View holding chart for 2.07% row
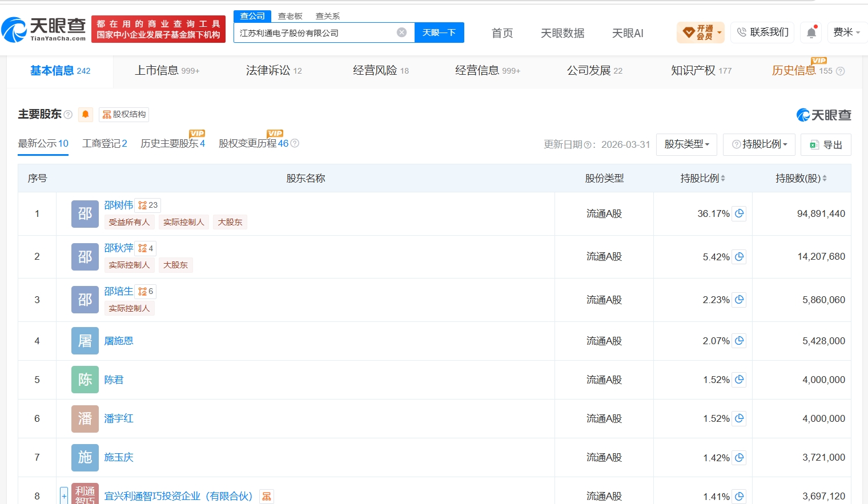The height and width of the screenshot is (504, 868). click(x=739, y=341)
